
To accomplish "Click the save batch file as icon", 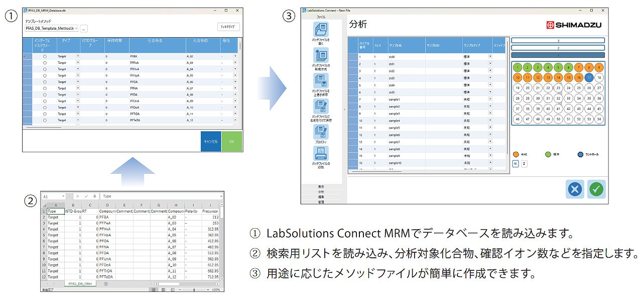I will [321, 107].
